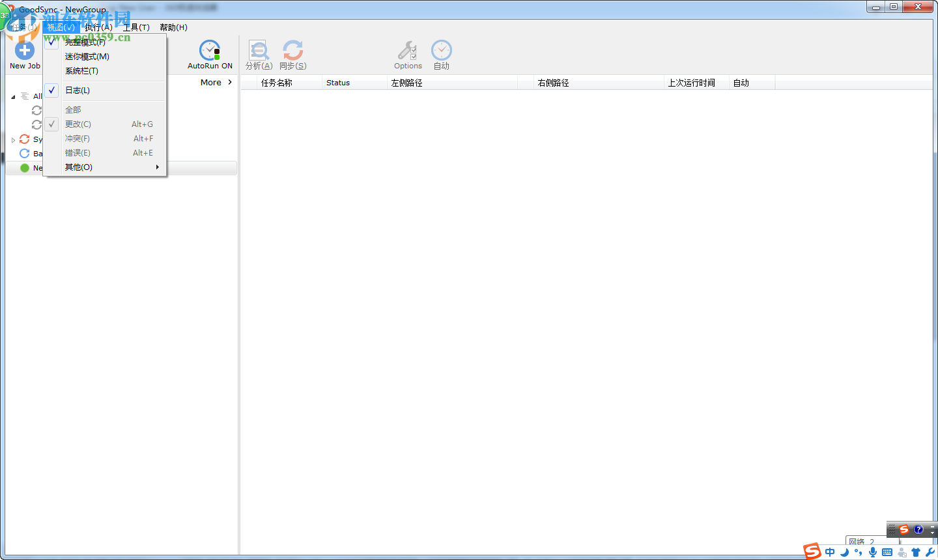Click the 同步(S) sync arrows icon
This screenshot has width=938, height=560.
coord(293,50)
